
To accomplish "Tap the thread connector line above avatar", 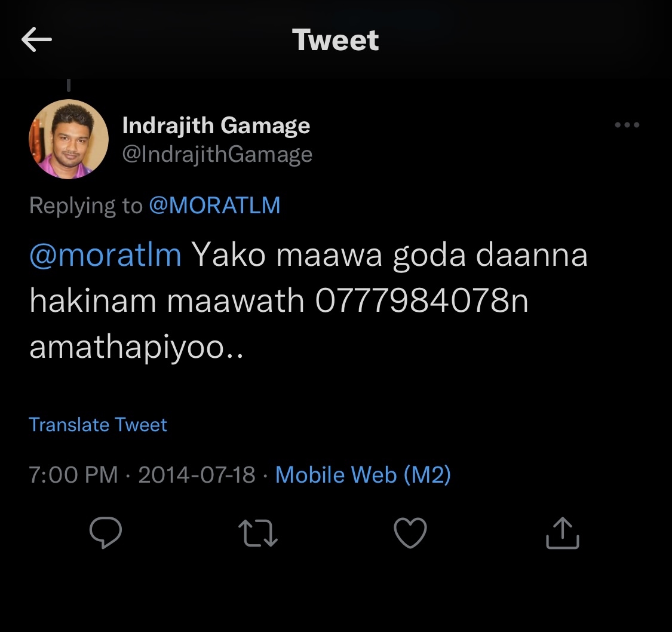I will pos(69,85).
